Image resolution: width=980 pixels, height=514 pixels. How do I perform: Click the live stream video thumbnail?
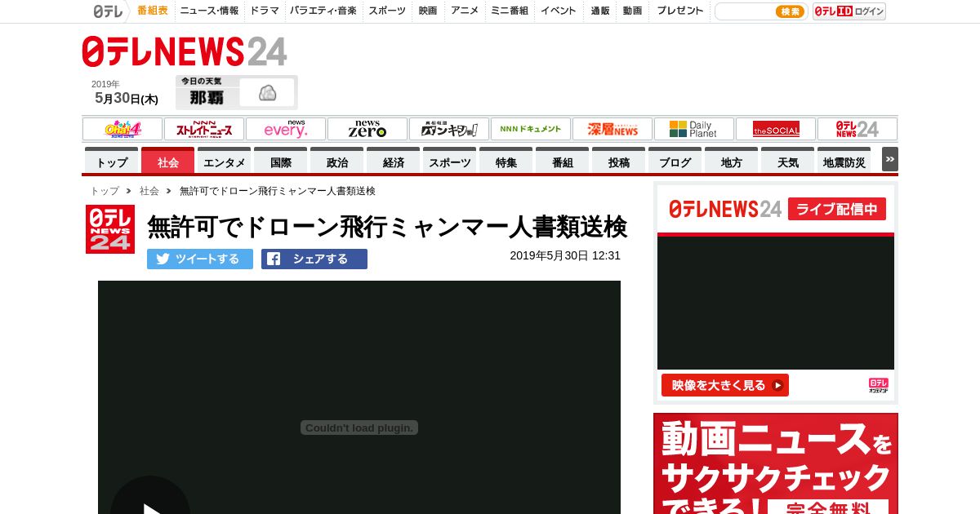pyautogui.click(x=776, y=303)
